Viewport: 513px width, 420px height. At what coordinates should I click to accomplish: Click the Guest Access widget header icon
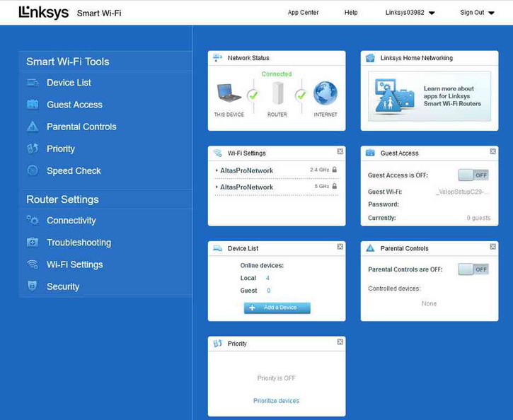point(370,153)
